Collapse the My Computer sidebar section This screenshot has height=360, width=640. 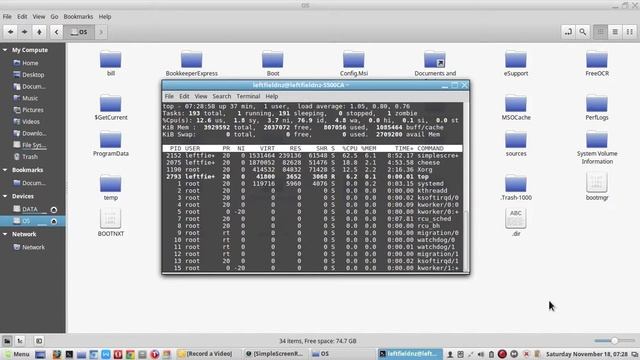coord(5,50)
